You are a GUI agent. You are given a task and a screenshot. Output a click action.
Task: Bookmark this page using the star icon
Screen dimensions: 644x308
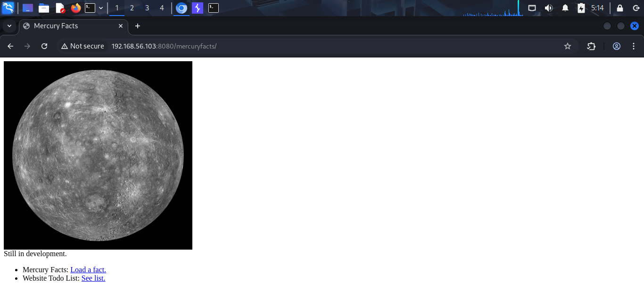pyautogui.click(x=568, y=46)
